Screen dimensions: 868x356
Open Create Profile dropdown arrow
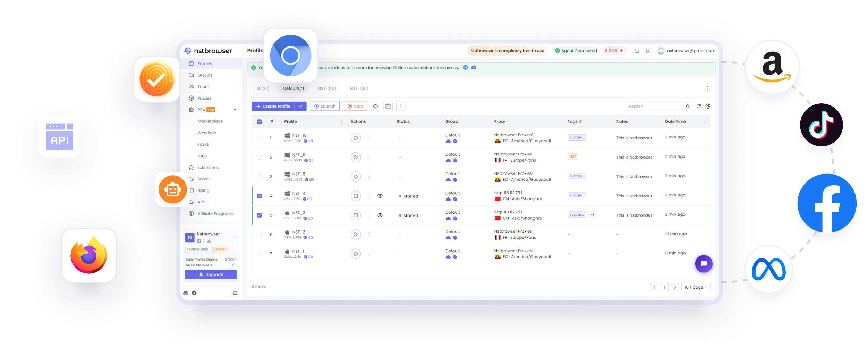tap(300, 106)
